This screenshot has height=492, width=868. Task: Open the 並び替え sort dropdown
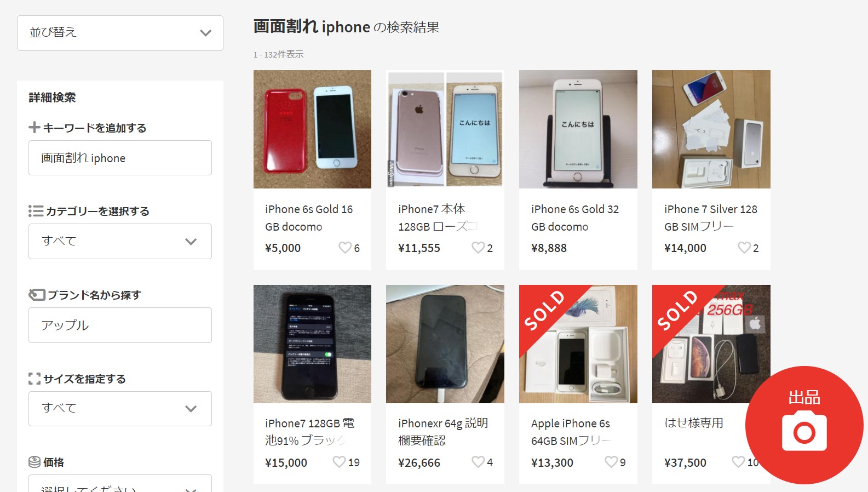(x=120, y=33)
